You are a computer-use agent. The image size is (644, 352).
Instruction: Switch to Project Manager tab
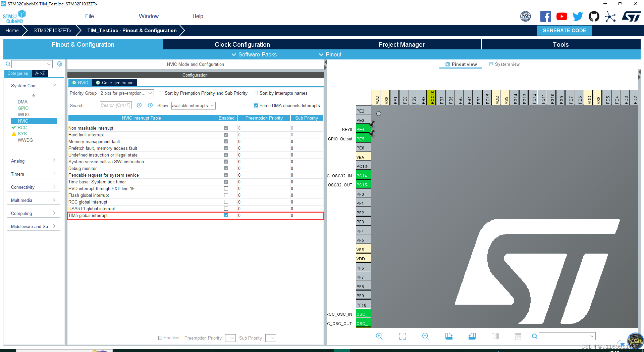[401, 44]
